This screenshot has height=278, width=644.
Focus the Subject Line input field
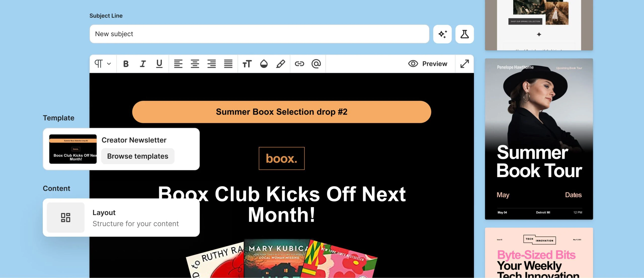(x=259, y=34)
